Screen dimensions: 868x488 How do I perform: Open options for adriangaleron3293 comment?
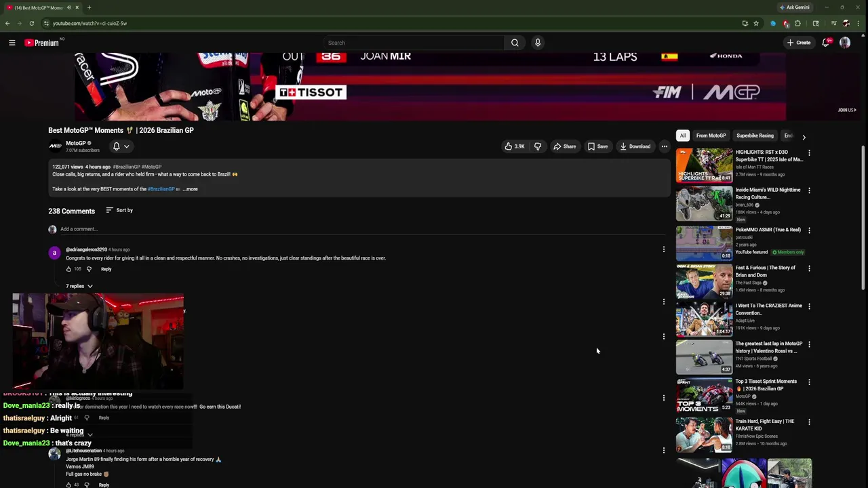664,249
